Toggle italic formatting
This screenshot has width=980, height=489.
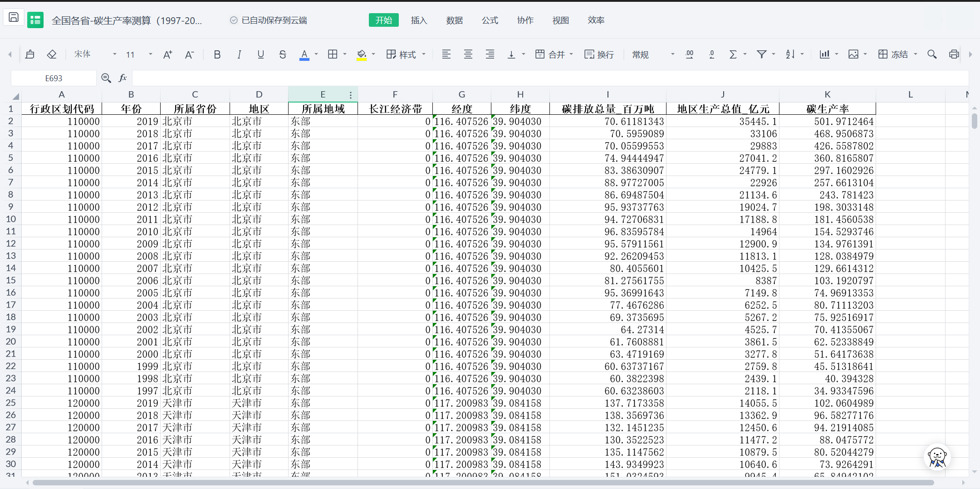coord(239,54)
